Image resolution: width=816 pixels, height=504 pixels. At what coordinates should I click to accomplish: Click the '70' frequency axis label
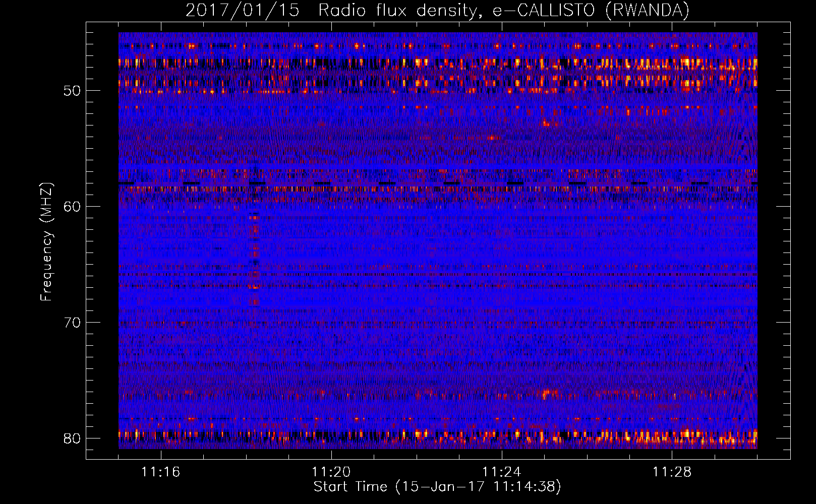point(72,323)
